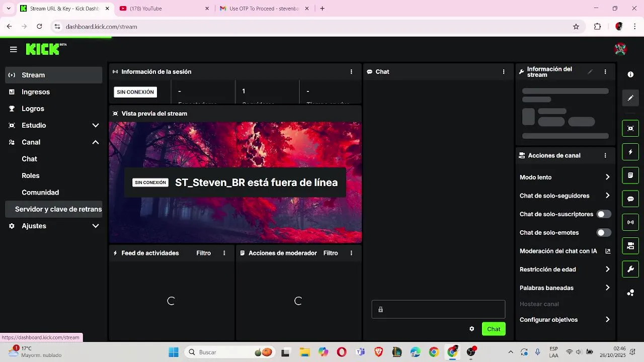Open Restricción de edad options chevron
This screenshot has height=362, width=644.
[x=607, y=269]
